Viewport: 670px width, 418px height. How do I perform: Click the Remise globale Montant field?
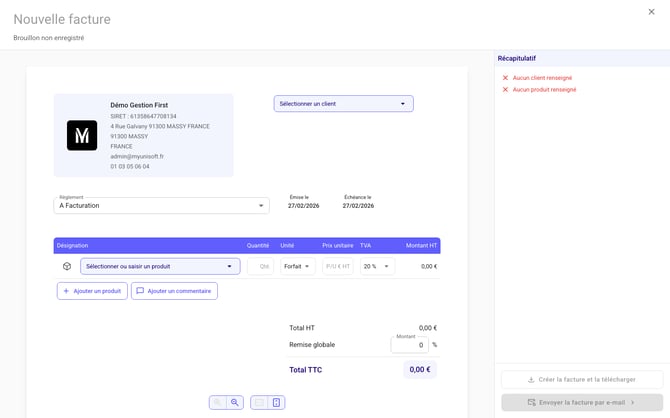tap(409, 345)
